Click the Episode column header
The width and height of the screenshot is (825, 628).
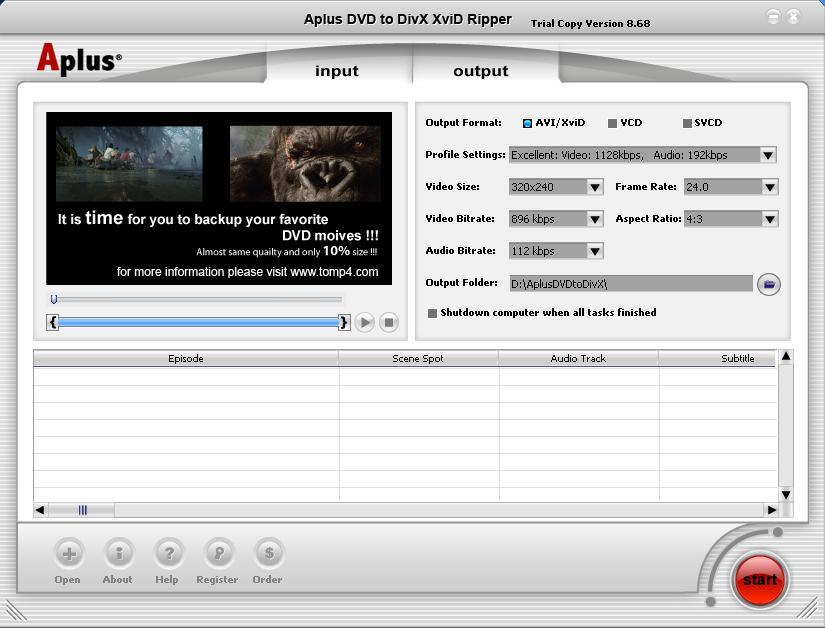click(186, 358)
